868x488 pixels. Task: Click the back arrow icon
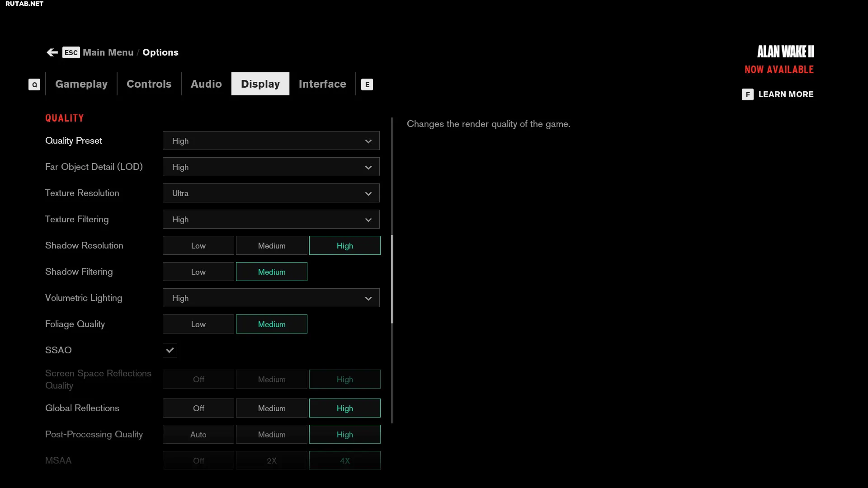[52, 52]
